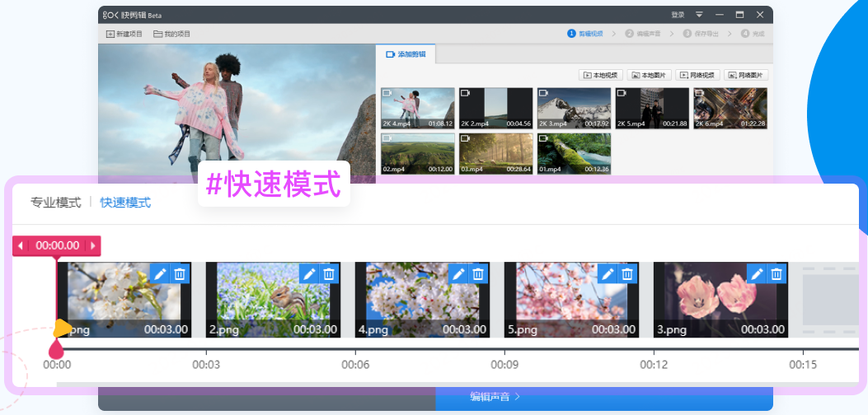Select 2K 5.mp4 media thumbnail
Screen dimensions: 868x415
click(x=652, y=108)
